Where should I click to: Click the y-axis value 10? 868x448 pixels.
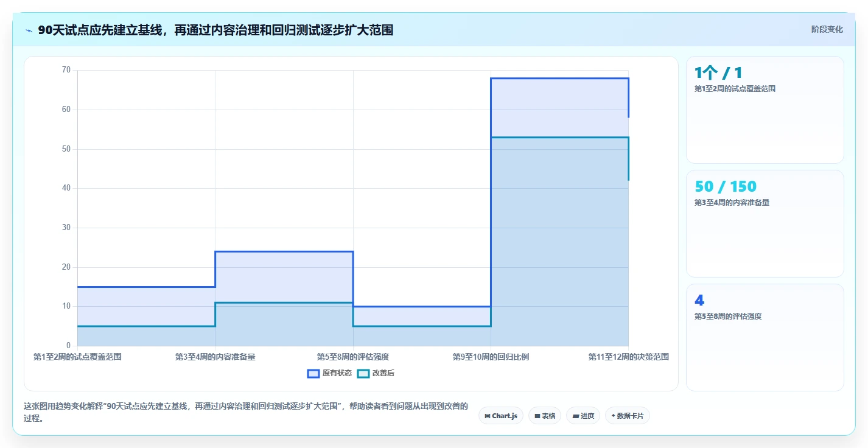pos(66,306)
